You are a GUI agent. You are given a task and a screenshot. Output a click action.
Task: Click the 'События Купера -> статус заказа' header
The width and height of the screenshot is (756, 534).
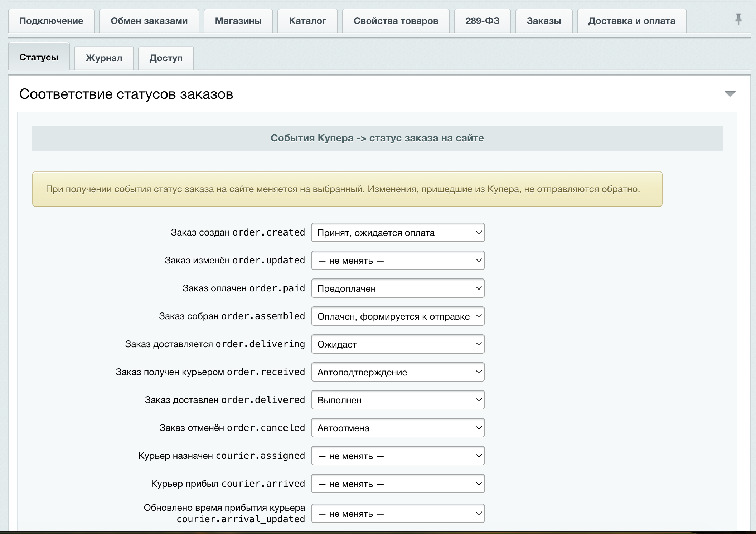click(377, 138)
